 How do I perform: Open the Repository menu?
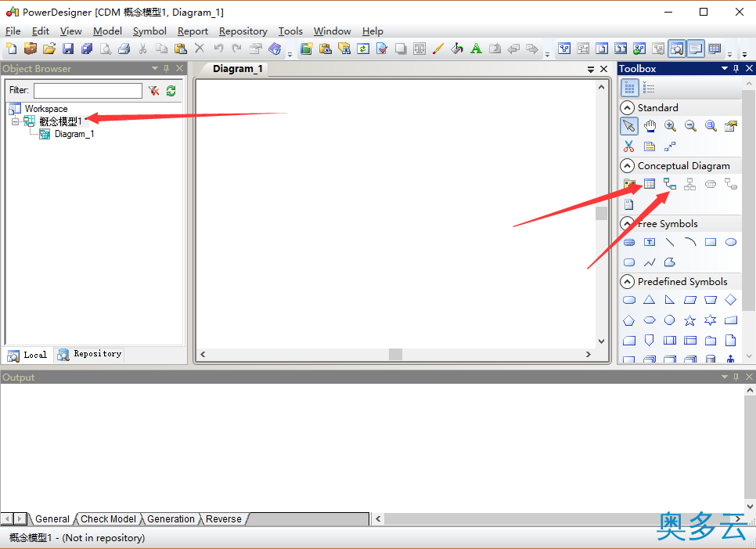(243, 31)
